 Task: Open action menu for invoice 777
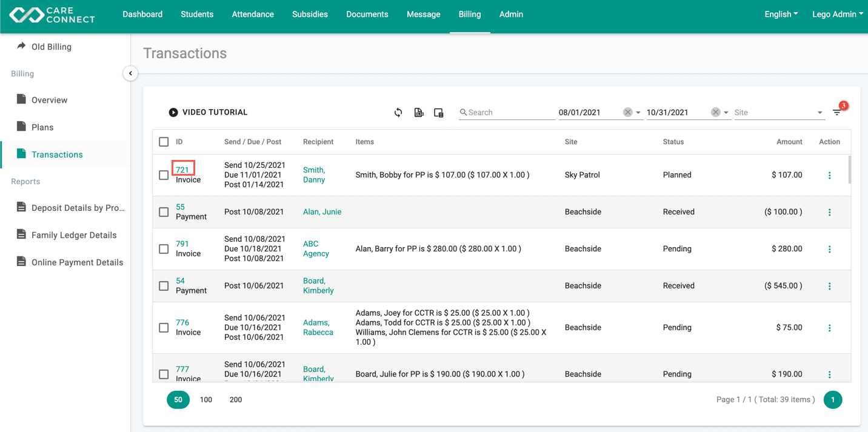(x=830, y=374)
